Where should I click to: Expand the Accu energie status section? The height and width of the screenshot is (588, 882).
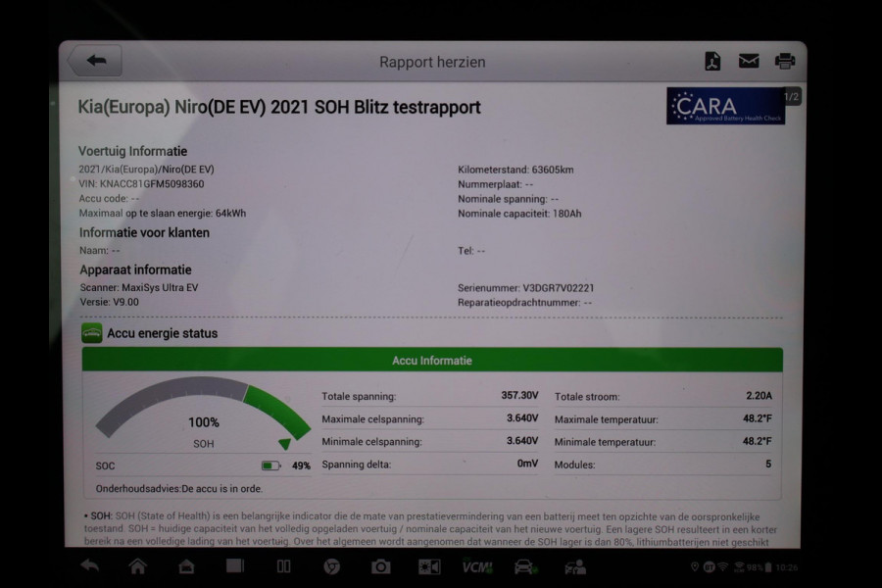click(x=157, y=333)
